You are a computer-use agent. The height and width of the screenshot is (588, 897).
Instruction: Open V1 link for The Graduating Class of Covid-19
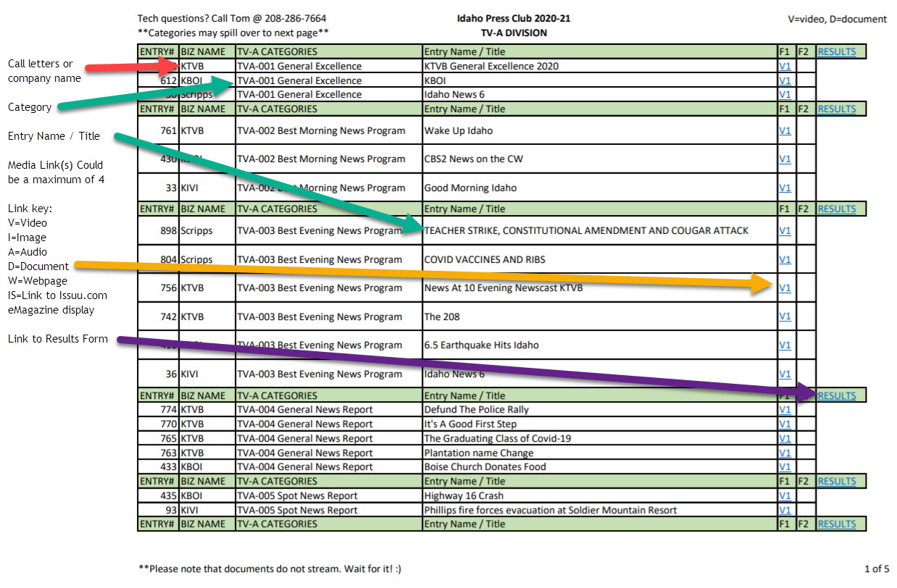(785, 438)
